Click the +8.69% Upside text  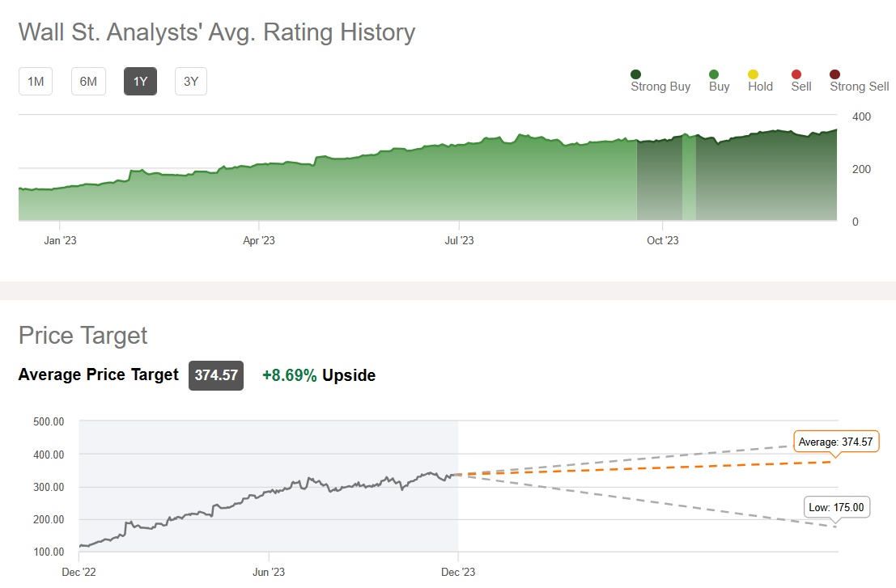coord(318,376)
